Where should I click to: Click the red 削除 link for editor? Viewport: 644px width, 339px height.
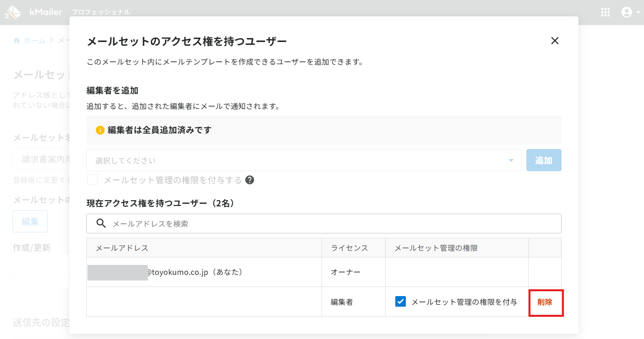[545, 302]
